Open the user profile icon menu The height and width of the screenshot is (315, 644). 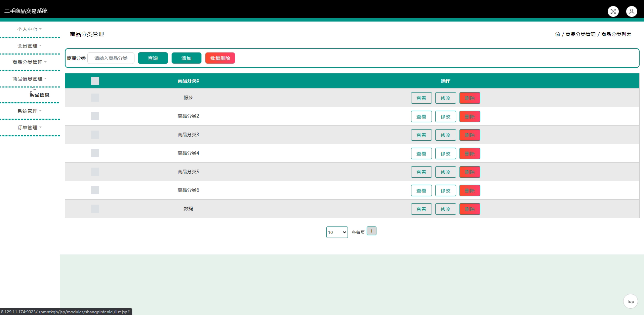click(x=632, y=11)
